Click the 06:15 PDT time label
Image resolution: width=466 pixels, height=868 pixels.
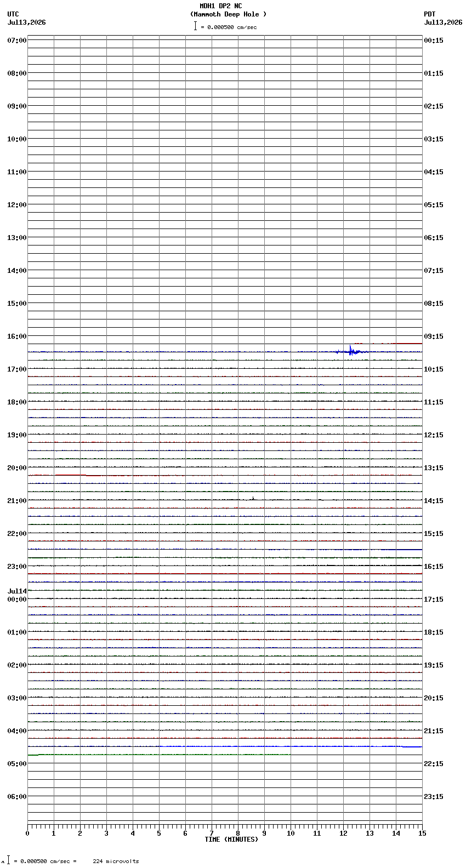pyautogui.click(x=434, y=238)
